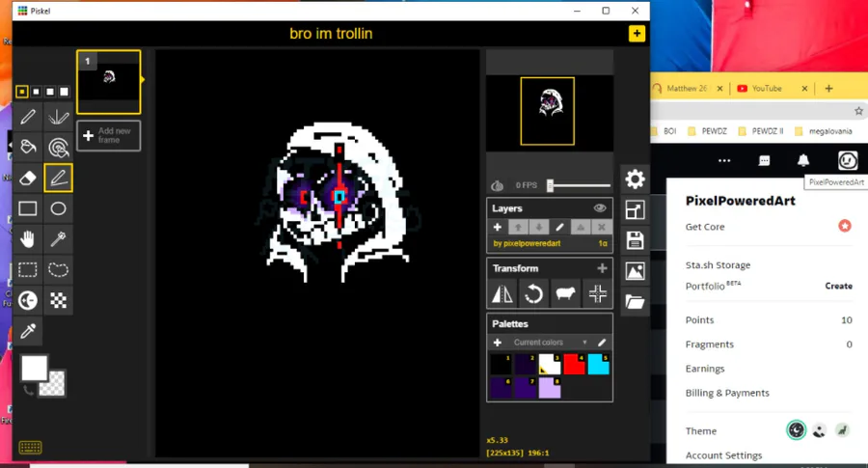Screen dimensions: 868x468
Task: Click the Align to center transform icon
Action: click(x=597, y=293)
